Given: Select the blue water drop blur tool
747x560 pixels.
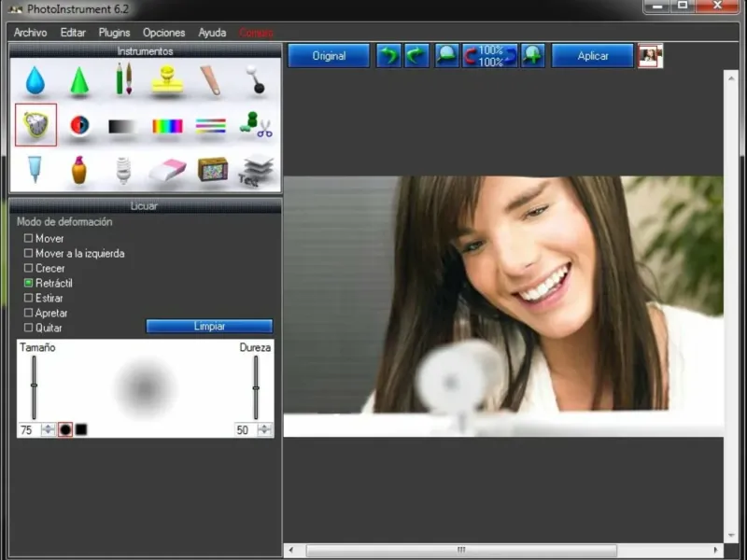Looking at the screenshot, I should pos(35,80).
